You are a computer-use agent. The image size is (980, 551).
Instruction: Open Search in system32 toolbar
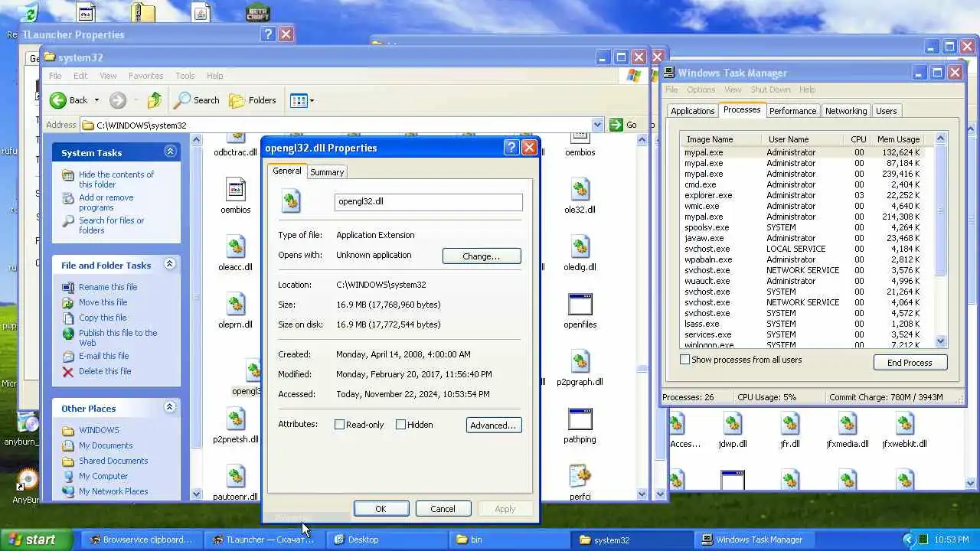tap(197, 100)
